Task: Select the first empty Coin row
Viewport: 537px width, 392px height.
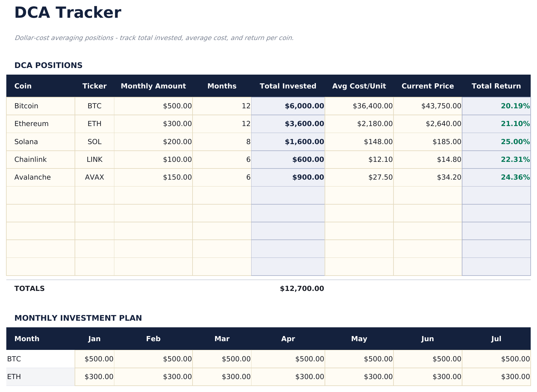Action: click(x=41, y=195)
